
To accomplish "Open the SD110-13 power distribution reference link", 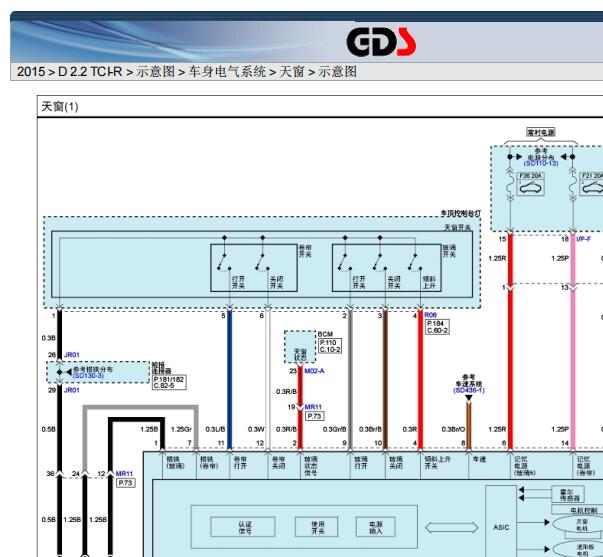I will point(541,163).
